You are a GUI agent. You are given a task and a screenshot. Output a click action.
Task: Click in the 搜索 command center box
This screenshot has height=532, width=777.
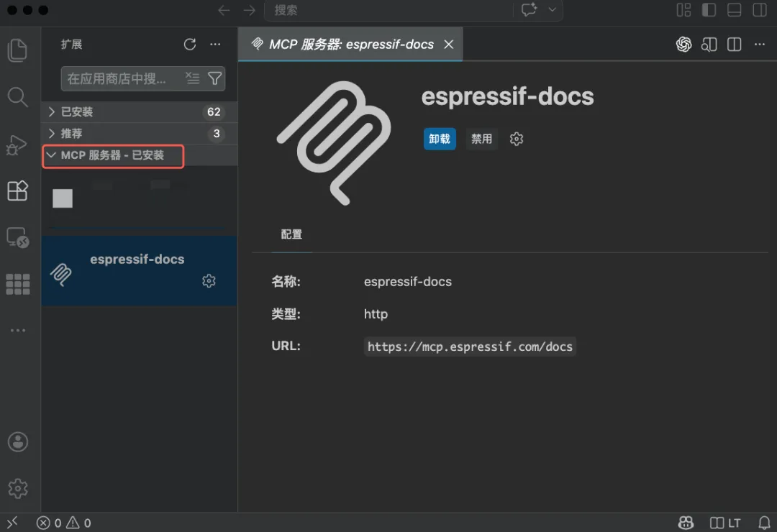click(388, 10)
